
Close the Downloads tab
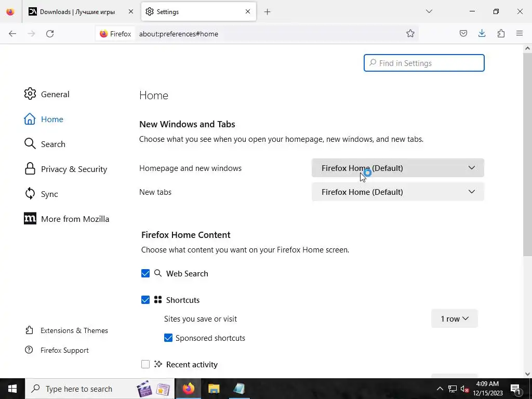(131, 11)
